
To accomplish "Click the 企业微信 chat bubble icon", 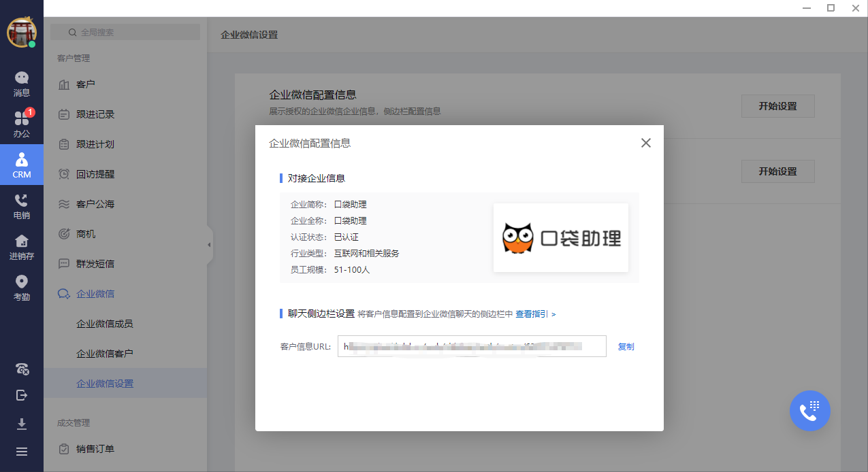I will [x=64, y=294].
